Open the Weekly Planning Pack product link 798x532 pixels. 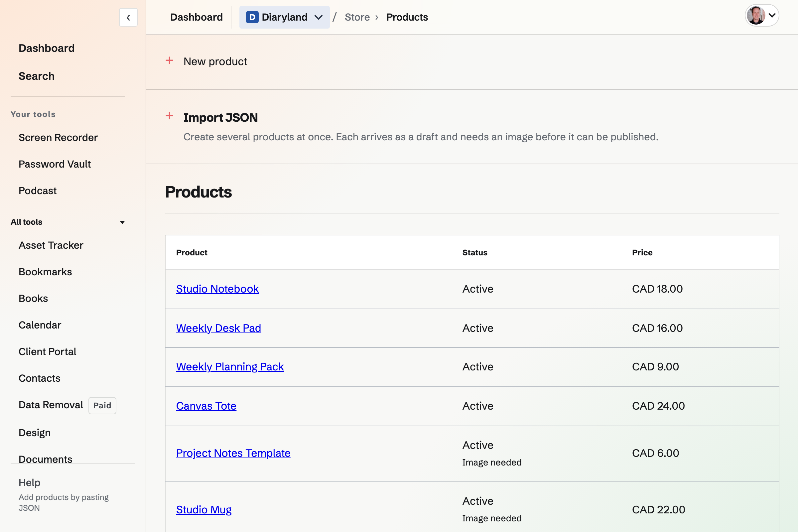[230, 367]
